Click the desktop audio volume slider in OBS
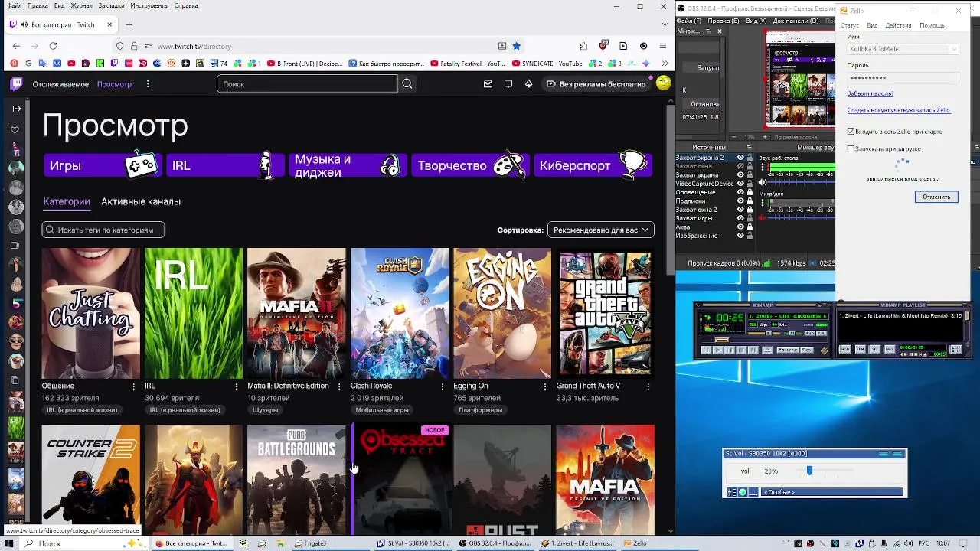This screenshot has width=980, height=551. (802, 182)
